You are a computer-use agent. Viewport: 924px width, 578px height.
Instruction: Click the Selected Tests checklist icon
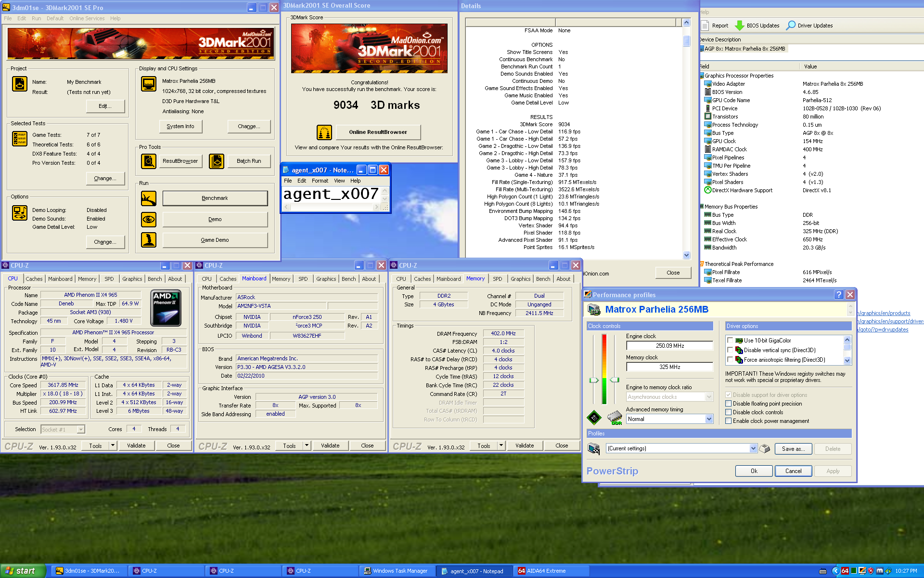(x=20, y=139)
